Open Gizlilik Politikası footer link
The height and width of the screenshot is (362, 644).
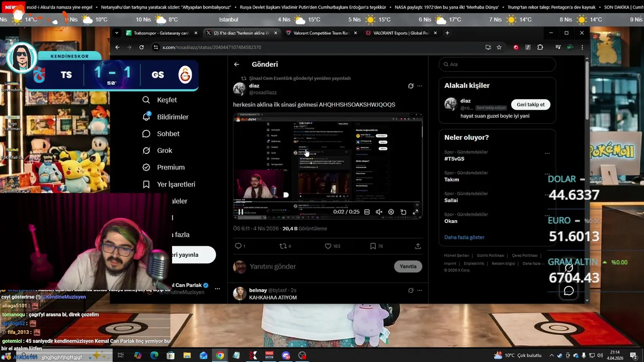click(490, 255)
